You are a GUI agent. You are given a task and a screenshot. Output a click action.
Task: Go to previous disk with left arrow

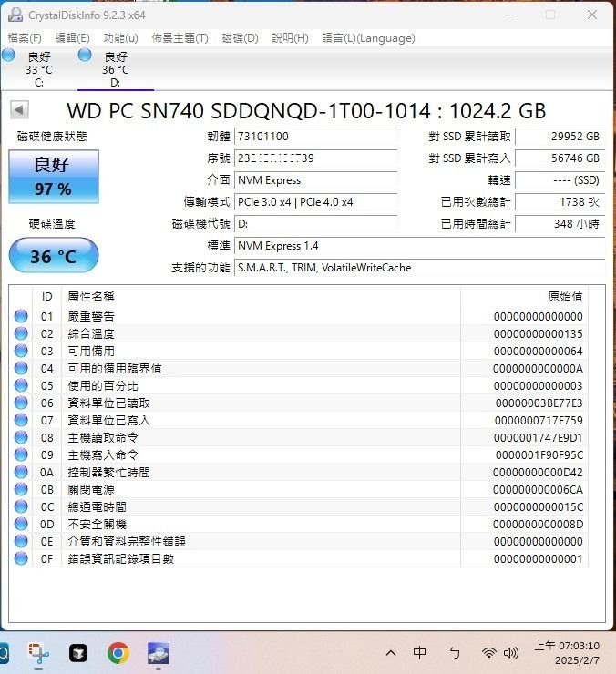pos(19,110)
